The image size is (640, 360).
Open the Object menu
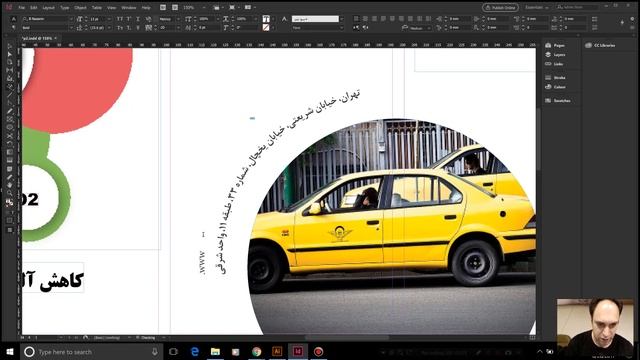pos(80,7)
